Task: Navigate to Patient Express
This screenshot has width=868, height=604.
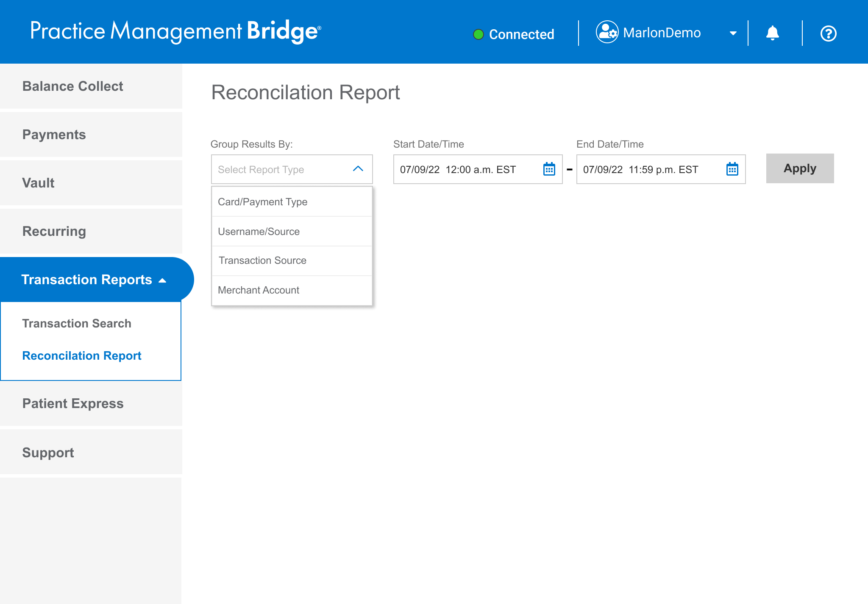Action: 73,403
